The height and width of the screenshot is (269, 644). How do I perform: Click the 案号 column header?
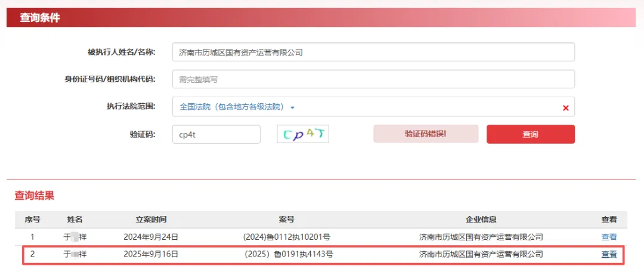click(x=287, y=219)
